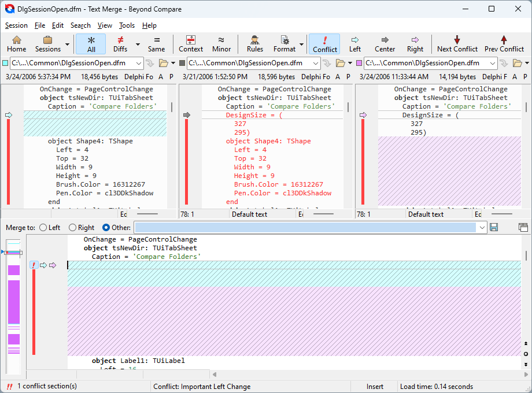Save the merge output file
This screenshot has height=393, width=532.
[x=494, y=228]
